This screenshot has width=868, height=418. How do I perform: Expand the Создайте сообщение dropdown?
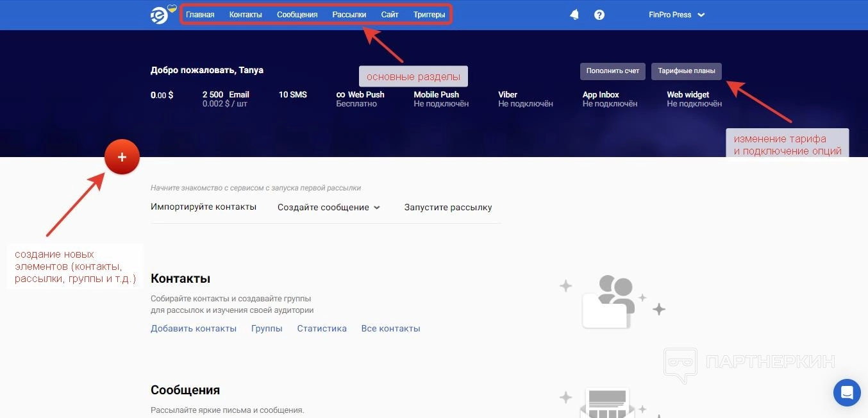(329, 207)
